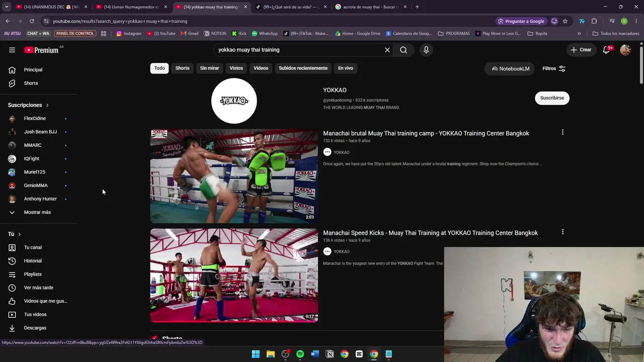Select the Videos filter chip
This screenshot has height=362, width=644.
[261, 68]
